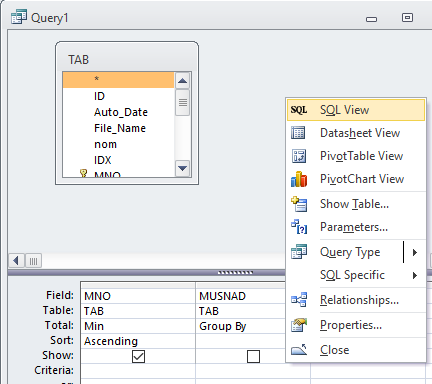Expand the Query Type submenu arrow
The image size is (432, 384).
[415, 252]
